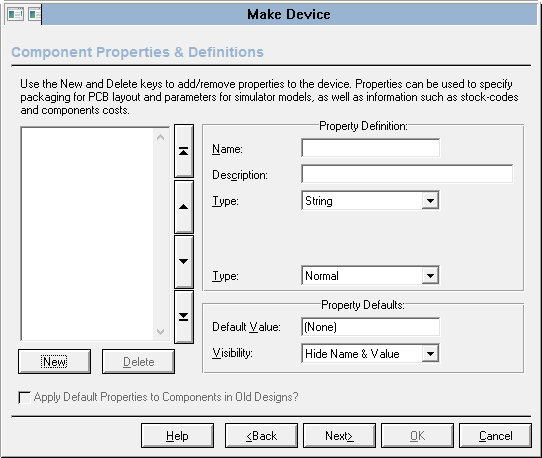Go to Next wizard page
The height and width of the screenshot is (458, 542).
[339, 436]
